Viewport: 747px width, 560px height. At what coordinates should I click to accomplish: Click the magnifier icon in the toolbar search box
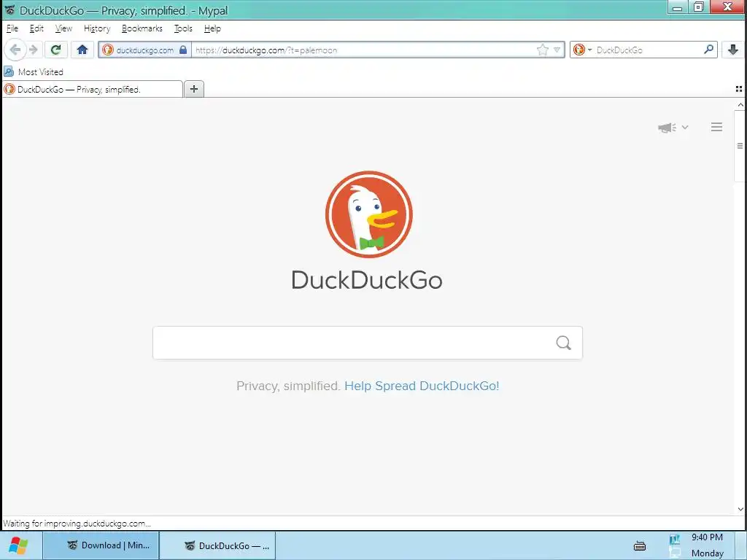click(x=709, y=50)
